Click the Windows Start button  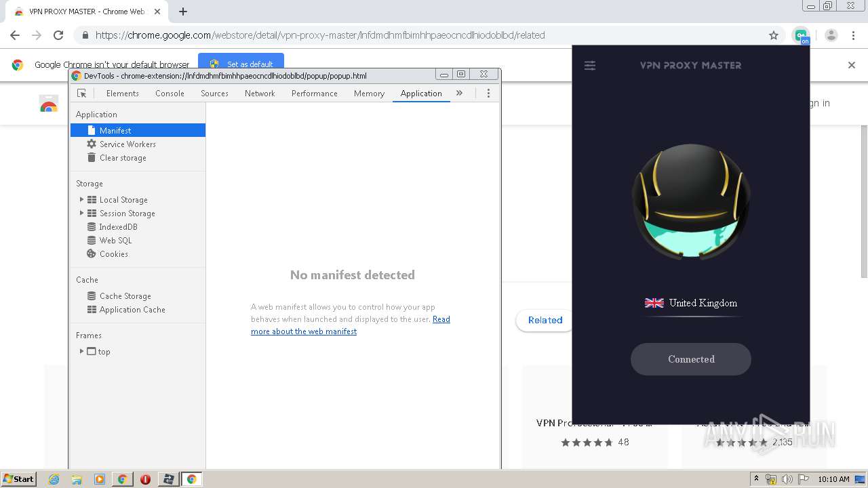pos(19,479)
